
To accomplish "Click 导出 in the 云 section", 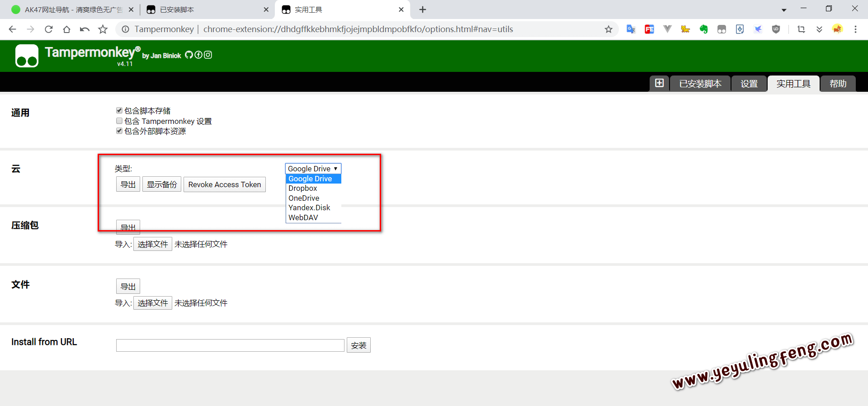I will [128, 184].
